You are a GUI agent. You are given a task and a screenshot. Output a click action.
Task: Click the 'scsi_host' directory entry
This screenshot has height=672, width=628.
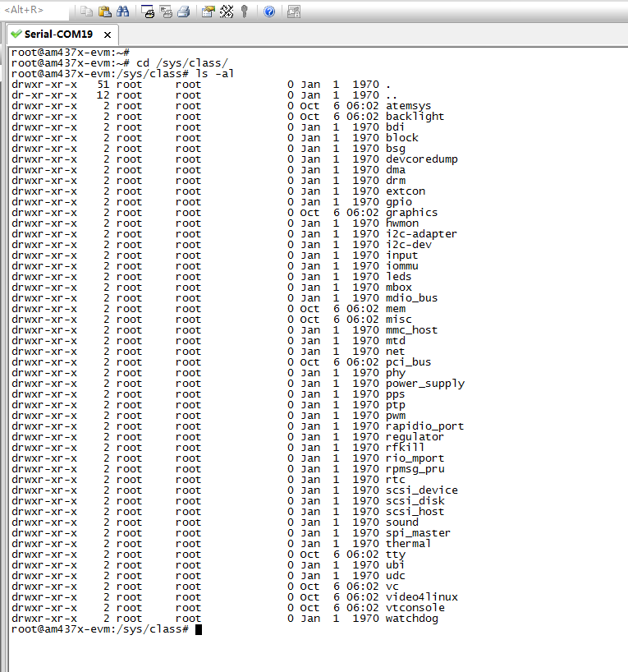(x=415, y=512)
